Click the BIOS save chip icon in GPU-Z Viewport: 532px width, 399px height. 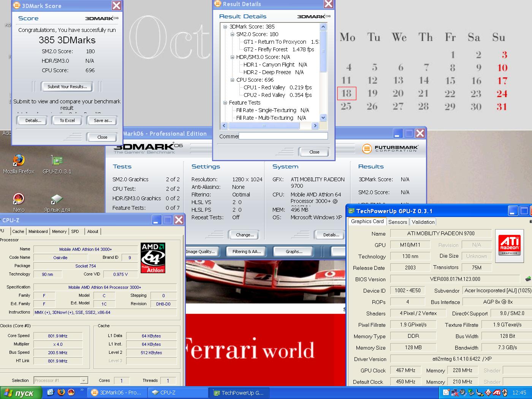pos(528,279)
